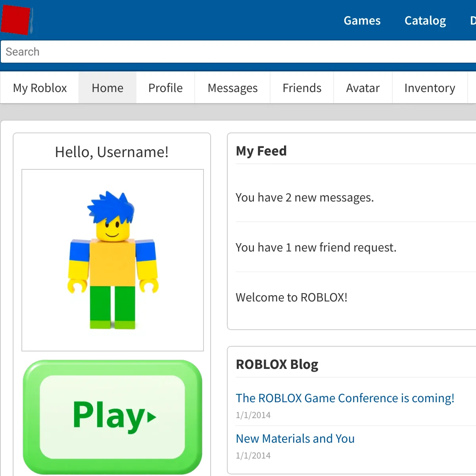476x476 pixels.
Task: Click the 1/1/2014 date under Game Conference
Action: 253,415
